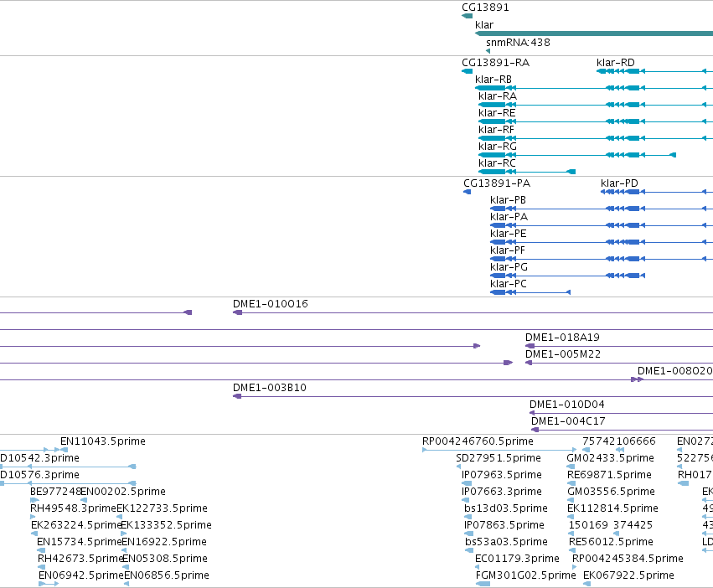Select the EN05308.5prime EST label

pos(165,559)
